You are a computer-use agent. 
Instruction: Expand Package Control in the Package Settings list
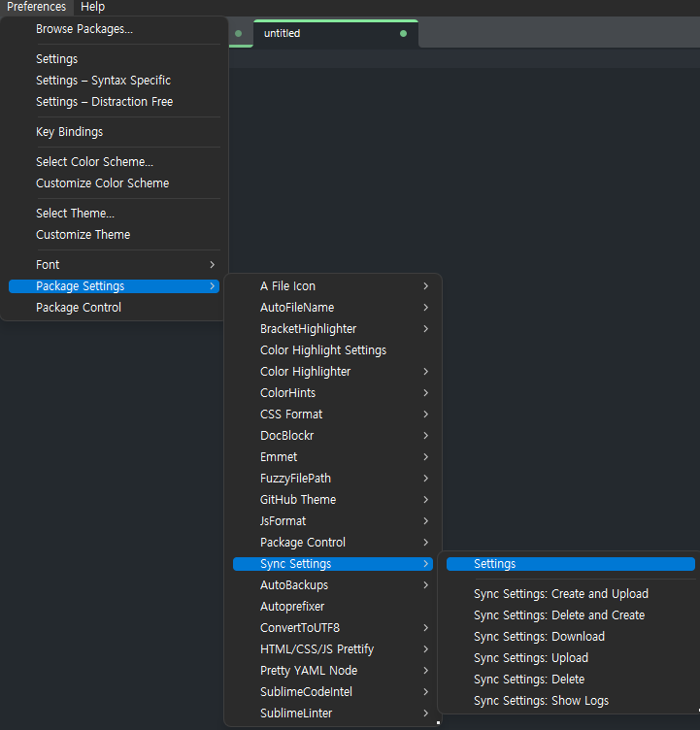[333, 544]
